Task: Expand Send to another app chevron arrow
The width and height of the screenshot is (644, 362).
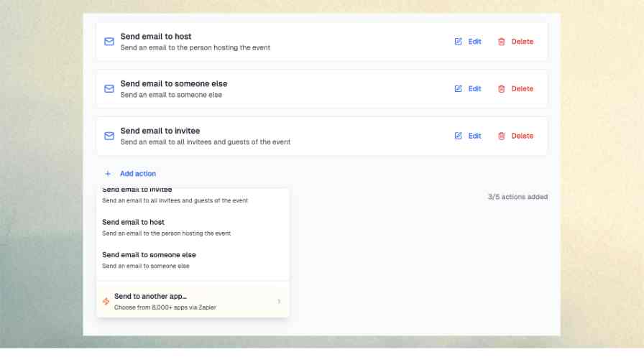Action: pos(279,302)
